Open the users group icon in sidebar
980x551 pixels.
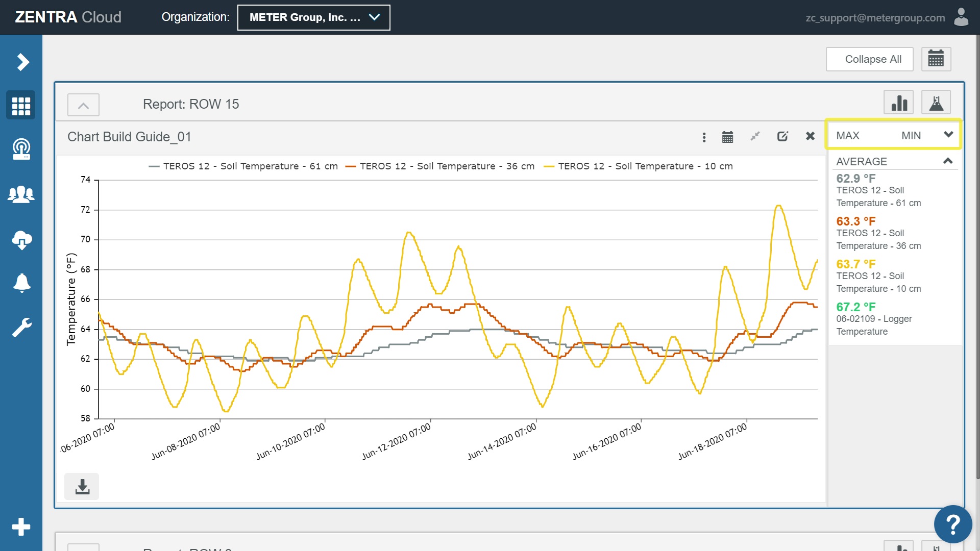click(21, 194)
